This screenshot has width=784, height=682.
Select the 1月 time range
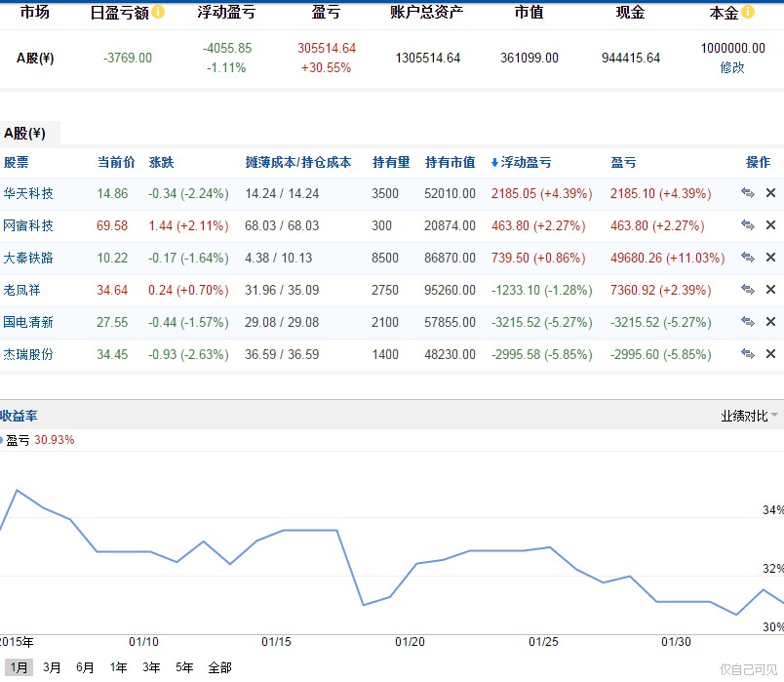pyautogui.click(x=19, y=667)
